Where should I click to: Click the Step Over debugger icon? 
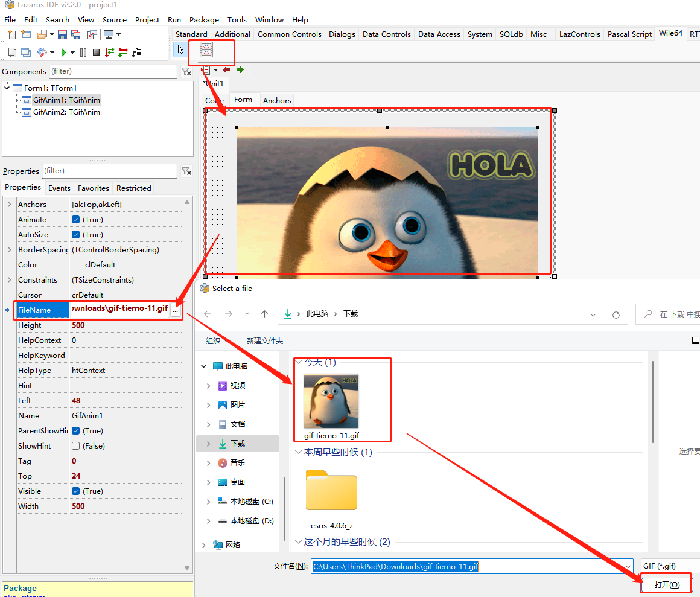122,53
